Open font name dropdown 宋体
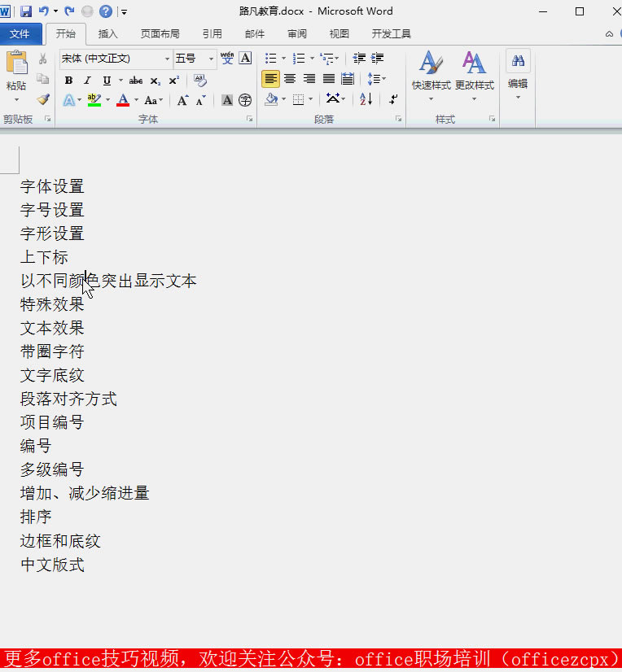622x672 pixels. pyautogui.click(x=167, y=59)
